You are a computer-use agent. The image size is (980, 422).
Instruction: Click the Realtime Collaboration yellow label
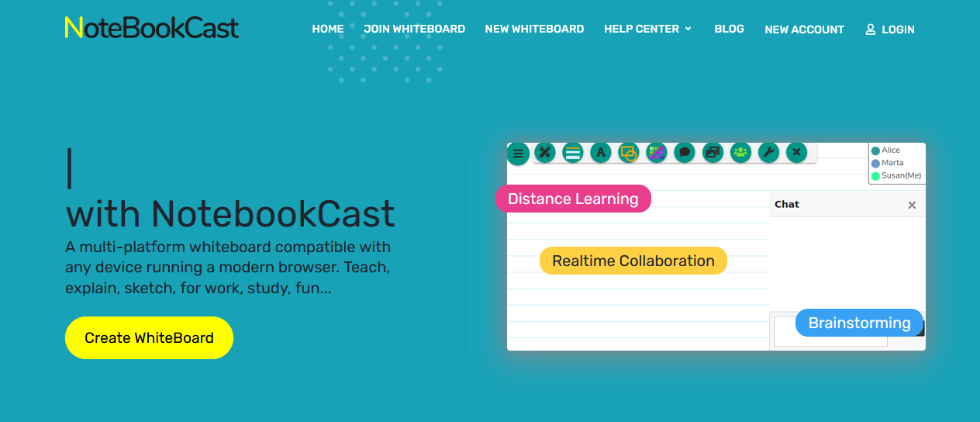633,261
